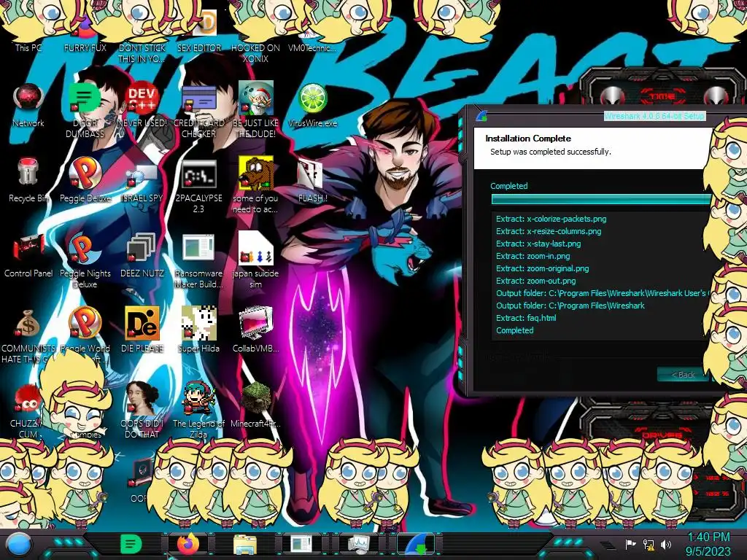Open the performance monitor taskbar icon
Image resolution: width=747 pixels, height=560 pixels.
tap(358, 544)
